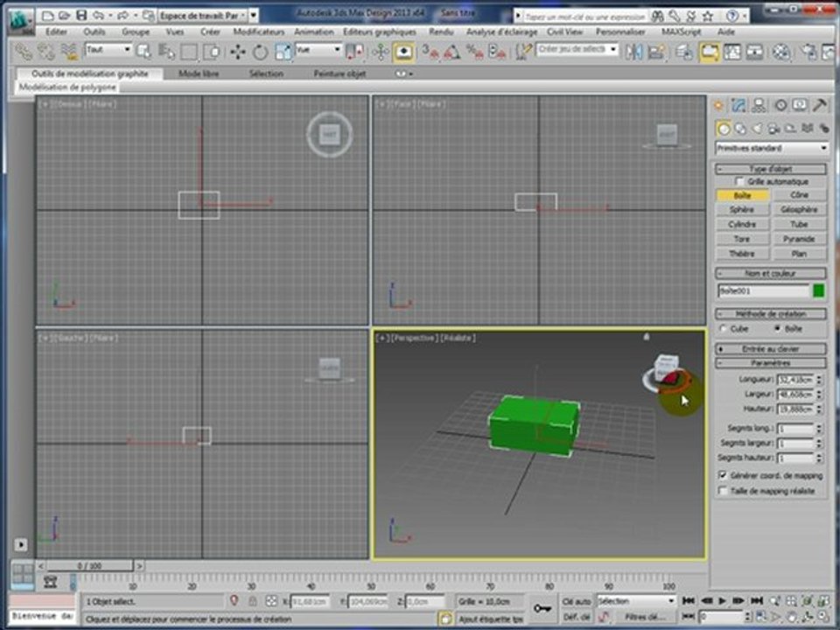Click the Longueur value field
Viewport: 840px width, 630px height.
pyautogui.click(x=796, y=380)
